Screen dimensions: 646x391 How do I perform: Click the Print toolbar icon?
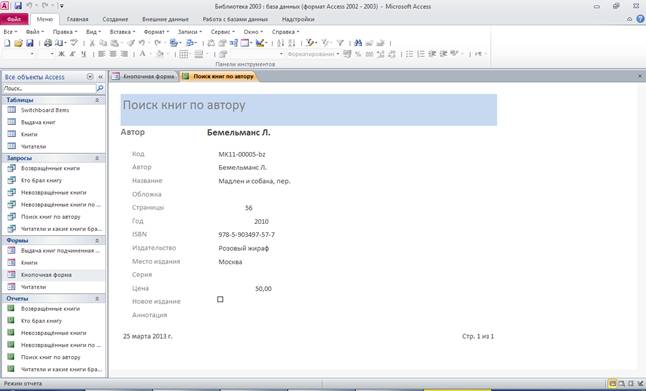pos(48,43)
